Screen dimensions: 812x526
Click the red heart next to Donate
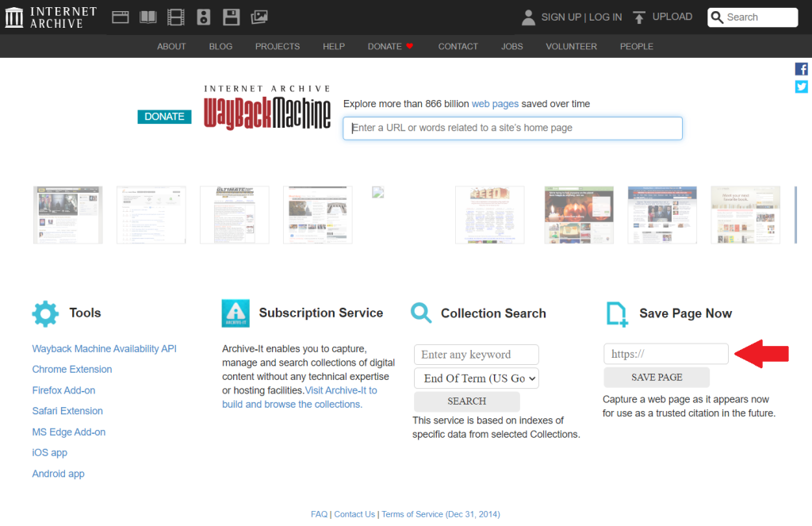(410, 46)
